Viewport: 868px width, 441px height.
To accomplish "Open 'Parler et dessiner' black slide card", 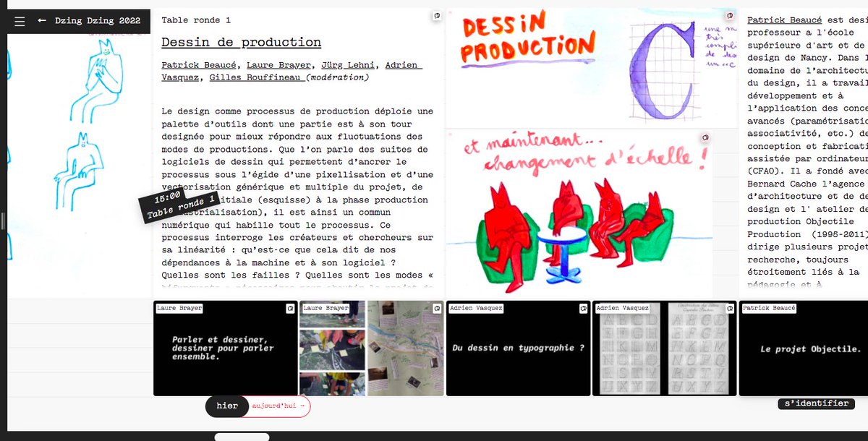I will (x=225, y=348).
